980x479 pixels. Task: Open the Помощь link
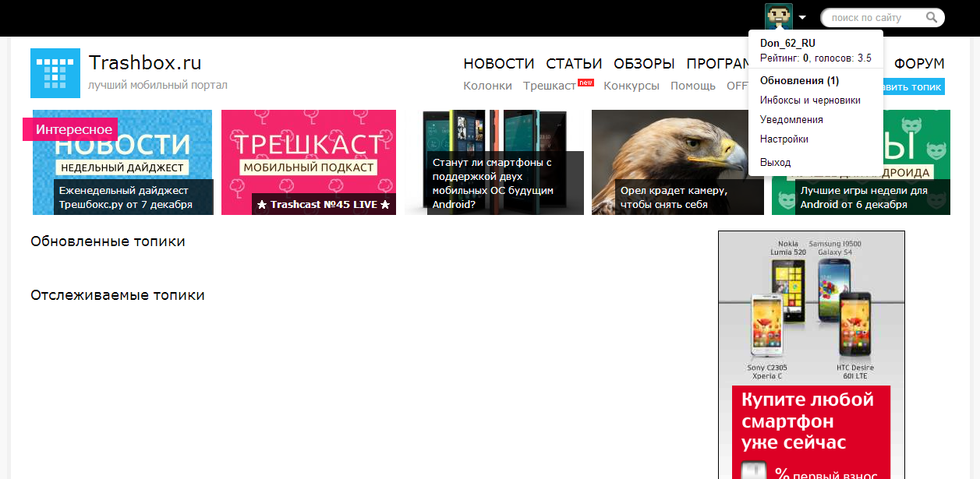click(693, 86)
